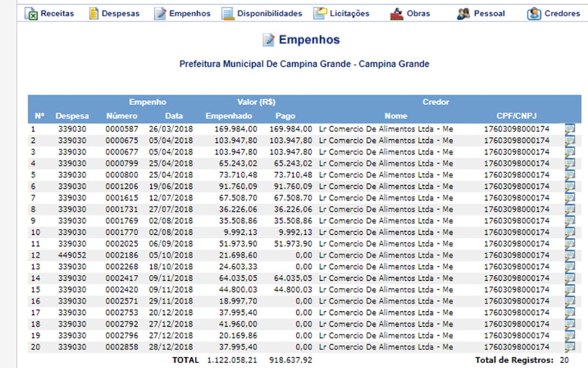Open details icon for empenho 0002417
Image resolution: width=588 pixels, height=368 pixels.
pos(569,278)
